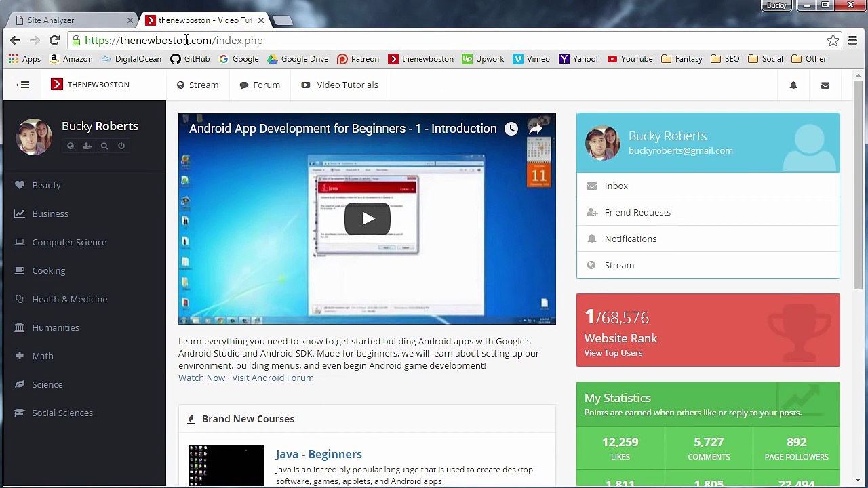
Task: Close the Site Analyzer tab
Action: [x=130, y=20]
